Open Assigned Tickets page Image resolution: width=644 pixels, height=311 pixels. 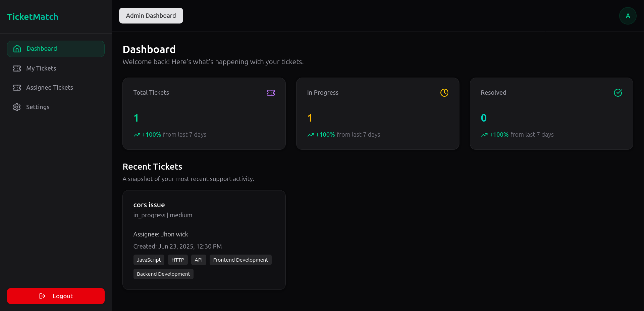[56, 88]
